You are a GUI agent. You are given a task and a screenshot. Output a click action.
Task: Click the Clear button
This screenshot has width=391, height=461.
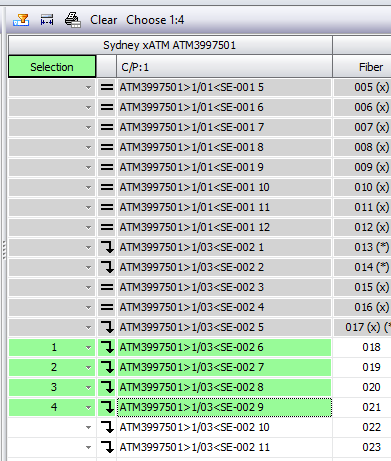tap(103, 20)
